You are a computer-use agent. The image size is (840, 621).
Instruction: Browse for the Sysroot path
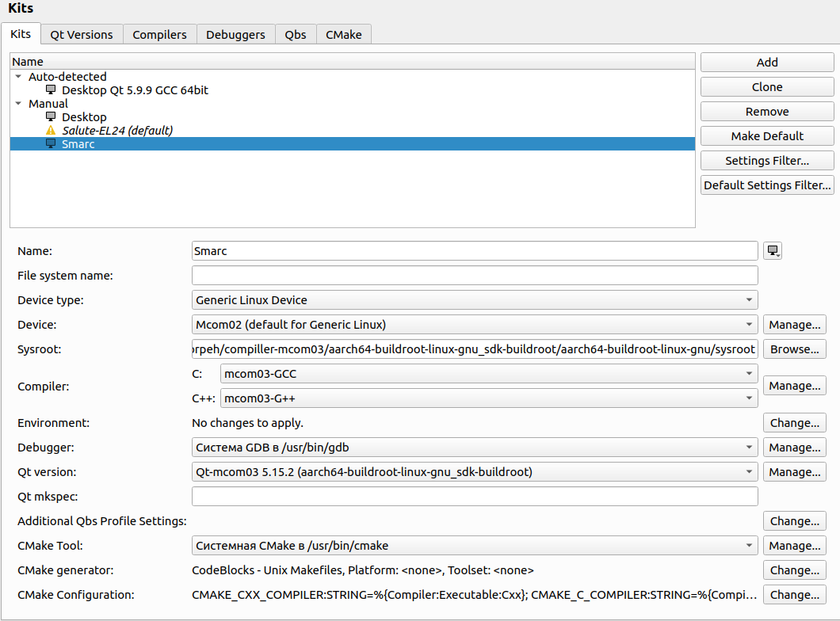794,349
